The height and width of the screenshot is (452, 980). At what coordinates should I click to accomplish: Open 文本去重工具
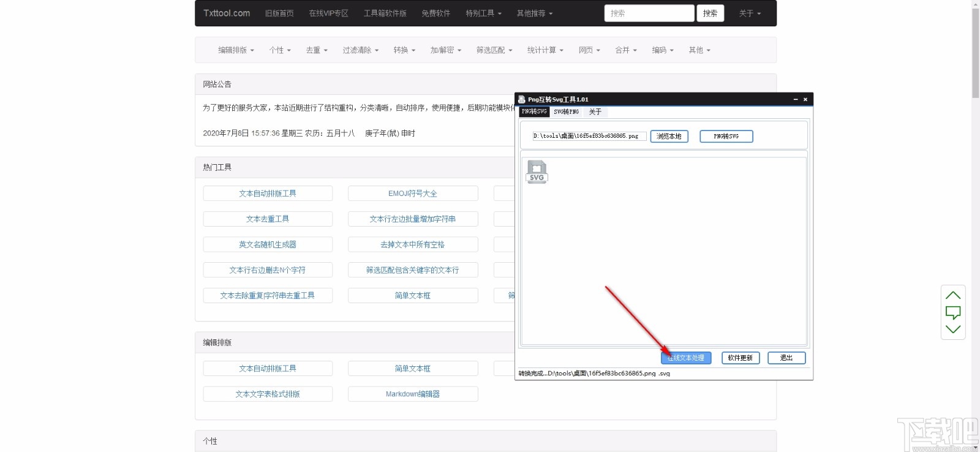(x=268, y=219)
